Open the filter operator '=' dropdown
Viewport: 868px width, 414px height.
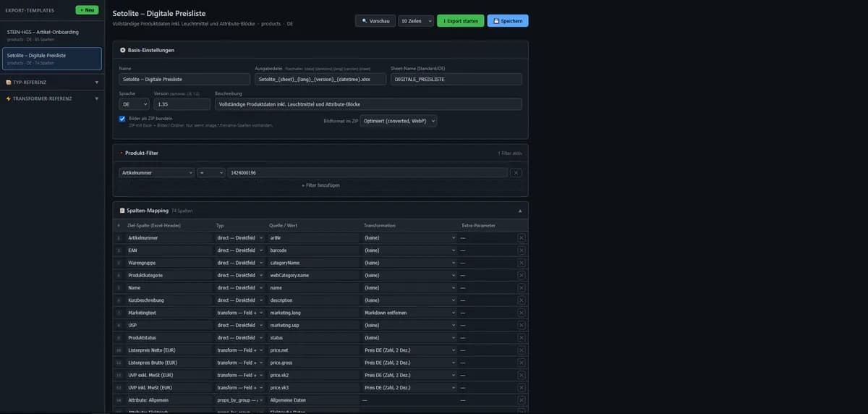point(211,173)
